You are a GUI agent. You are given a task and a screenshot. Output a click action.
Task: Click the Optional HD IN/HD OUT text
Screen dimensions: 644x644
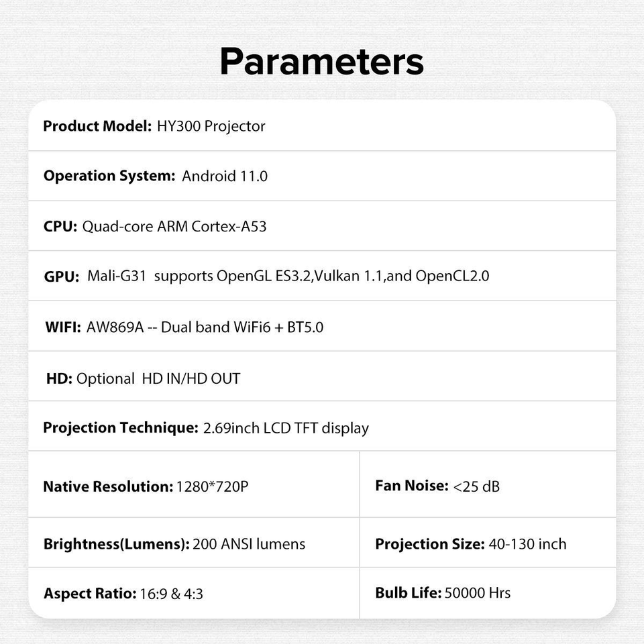pyautogui.click(x=158, y=378)
